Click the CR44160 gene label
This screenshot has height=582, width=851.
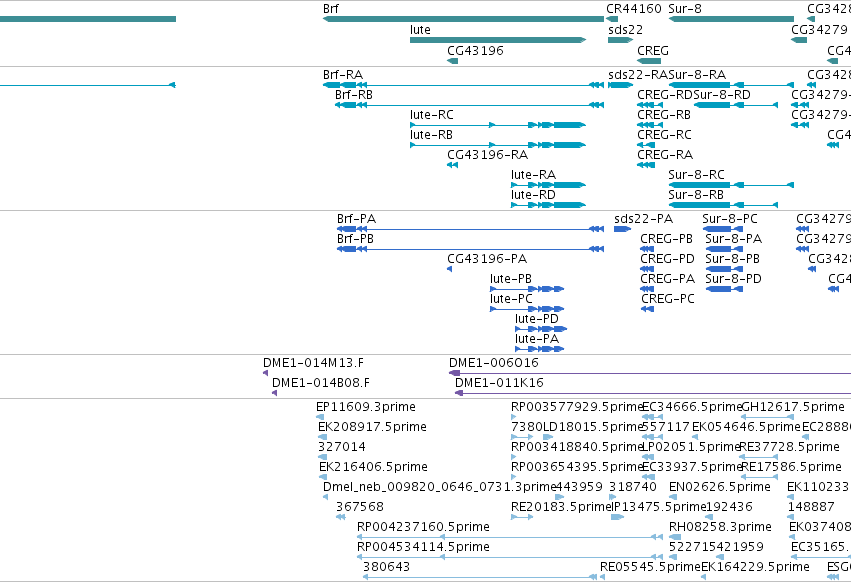(633, 9)
